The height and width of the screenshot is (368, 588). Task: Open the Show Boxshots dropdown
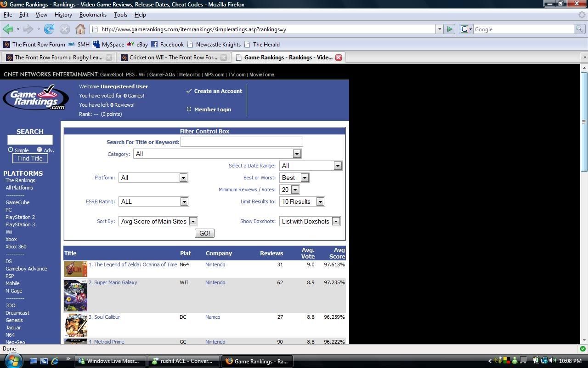click(310, 221)
